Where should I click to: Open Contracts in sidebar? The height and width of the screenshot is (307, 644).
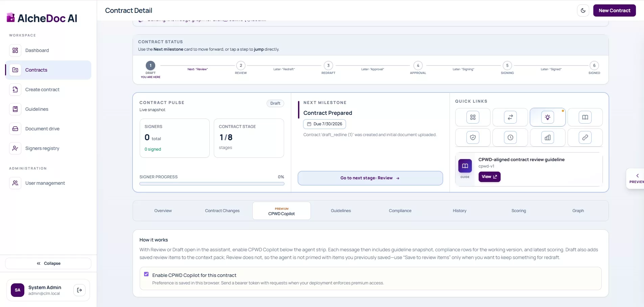48,70
